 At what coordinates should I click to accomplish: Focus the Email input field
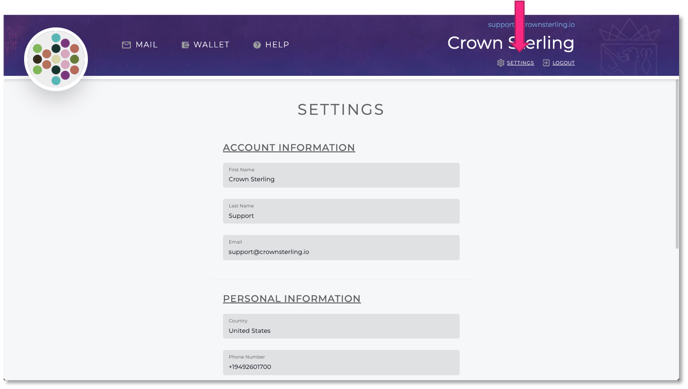point(341,247)
